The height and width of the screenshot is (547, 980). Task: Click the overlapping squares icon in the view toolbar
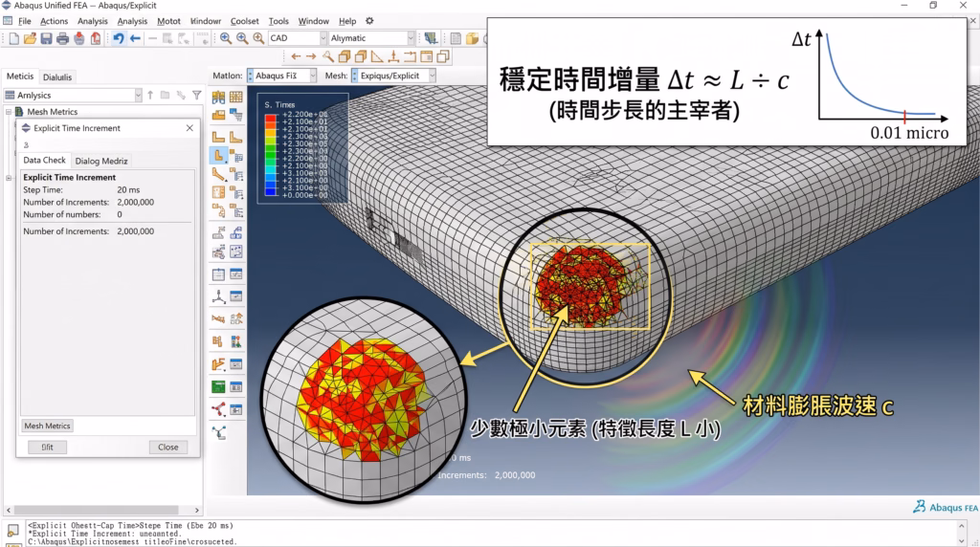pos(443,56)
